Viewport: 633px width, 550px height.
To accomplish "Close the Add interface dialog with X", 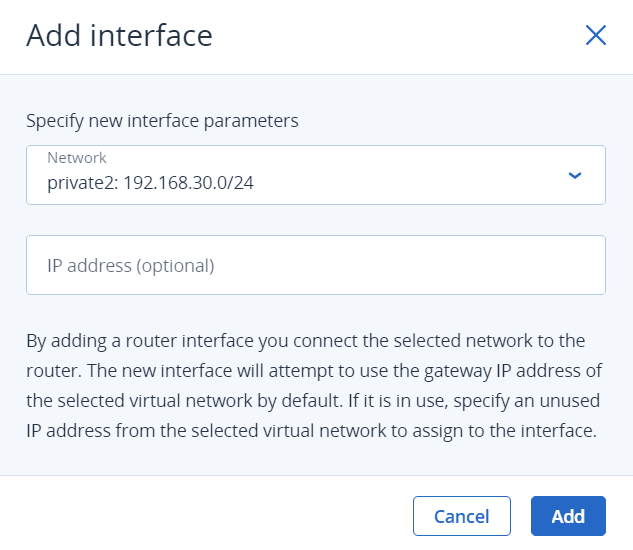I will point(595,35).
